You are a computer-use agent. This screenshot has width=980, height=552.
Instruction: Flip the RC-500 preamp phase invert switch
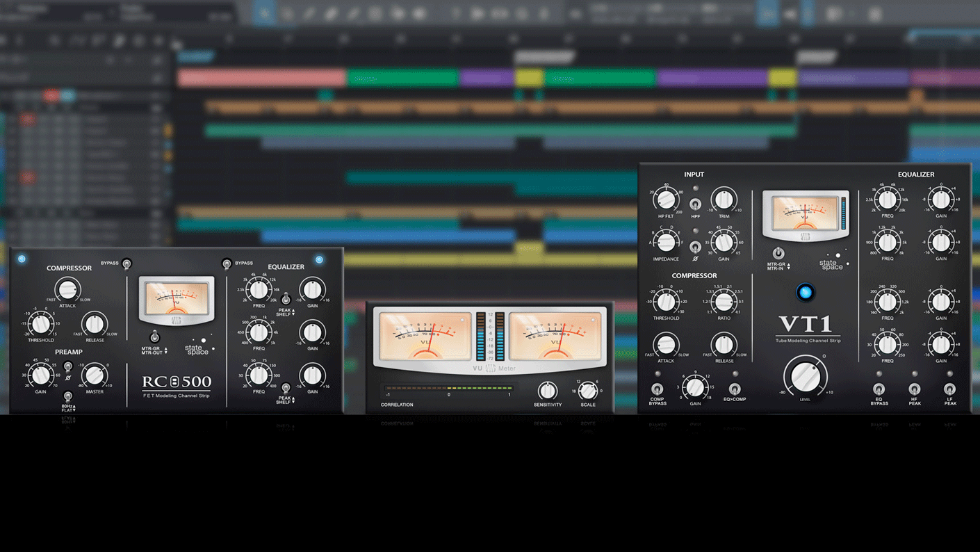[x=67, y=366]
